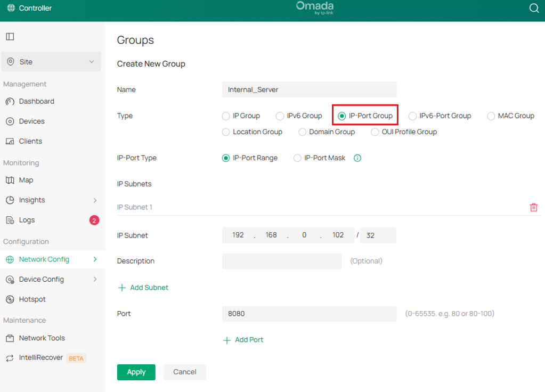Image resolution: width=545 pixels, height=392 pixels.
Task: Open the Site dropdown selector
Action: click(51, 61)
